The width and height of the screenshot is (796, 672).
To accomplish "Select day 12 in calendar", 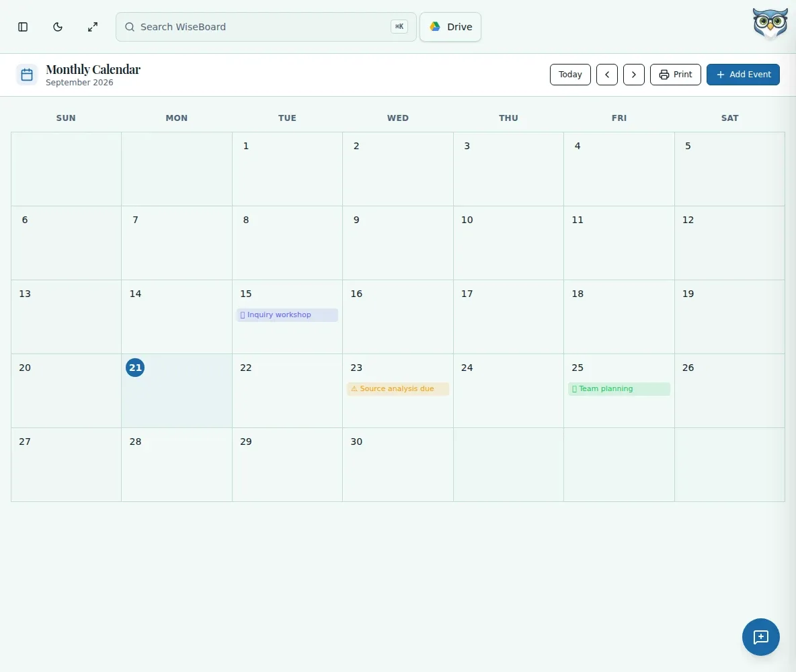I will point(729,243).
